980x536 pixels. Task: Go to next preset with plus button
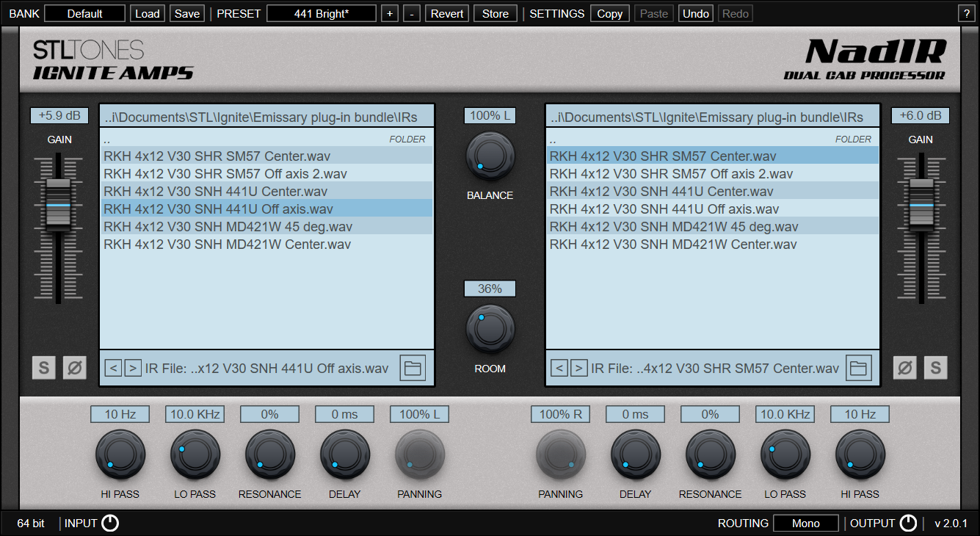click(x=390, y=13)
